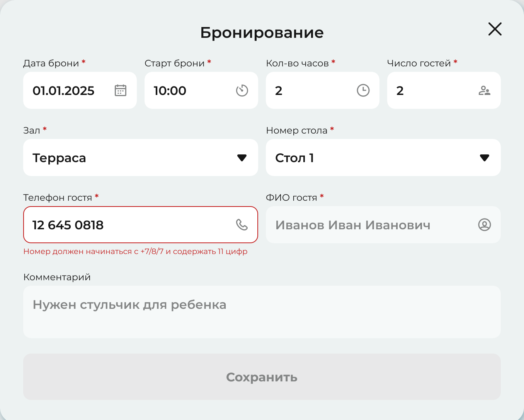
Task: Open the calendar icon in date field
Action: 121,90
